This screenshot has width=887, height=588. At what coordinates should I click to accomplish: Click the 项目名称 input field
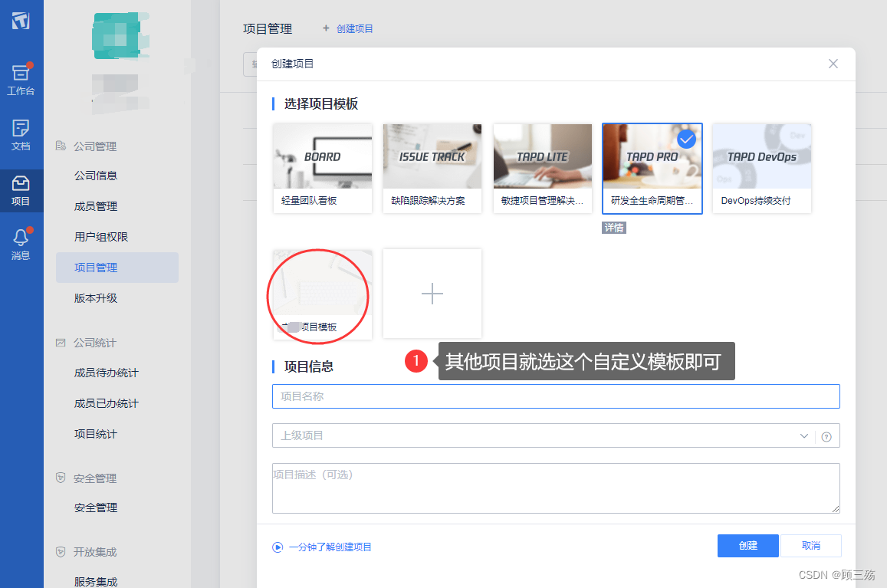click(x=556, y=396)
